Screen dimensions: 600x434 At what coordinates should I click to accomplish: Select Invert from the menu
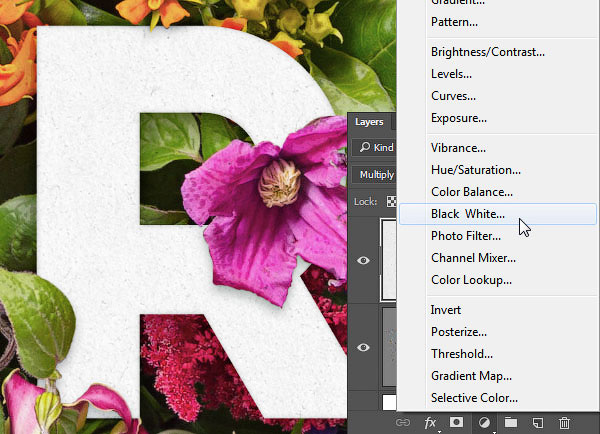[446, 310]
